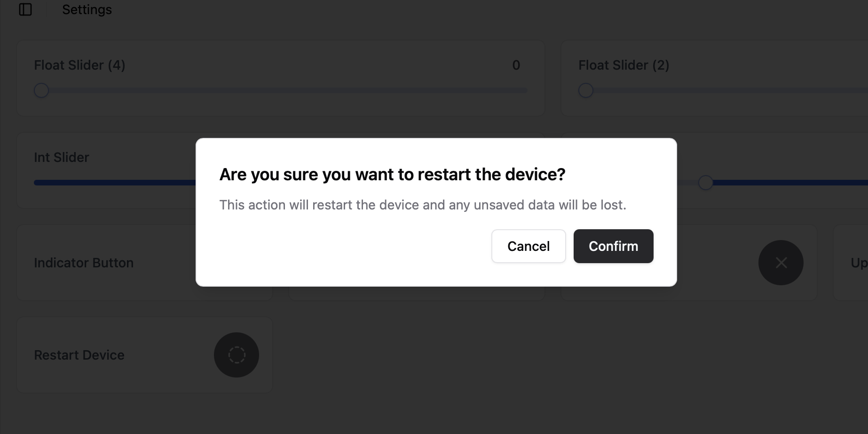Click the Float Slider (2) label
Image resolution: width=868 pixels, height=434 pixels.
623,65
